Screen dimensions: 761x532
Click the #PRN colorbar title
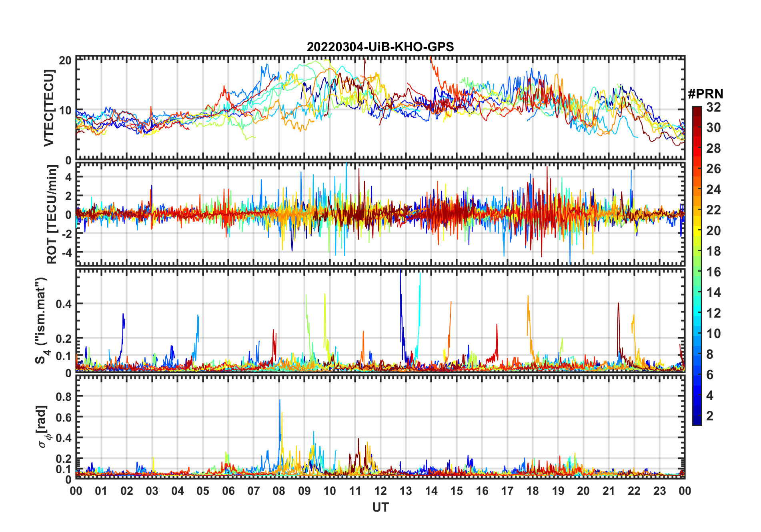point(705,94)
